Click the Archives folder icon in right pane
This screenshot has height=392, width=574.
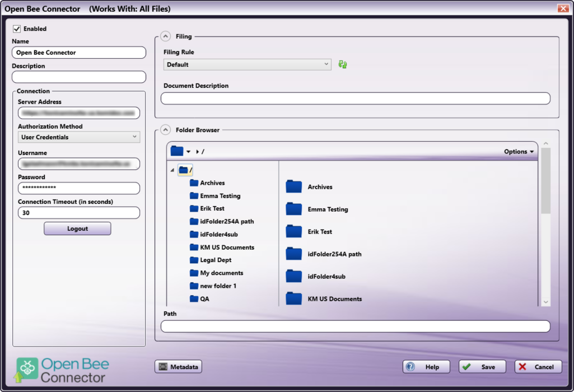point(294,187)
